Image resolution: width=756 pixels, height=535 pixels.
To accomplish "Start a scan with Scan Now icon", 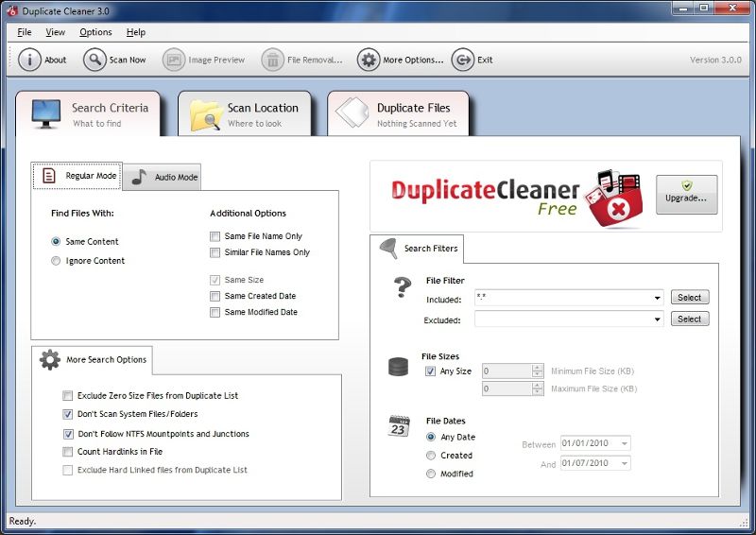I will point(94,60).
